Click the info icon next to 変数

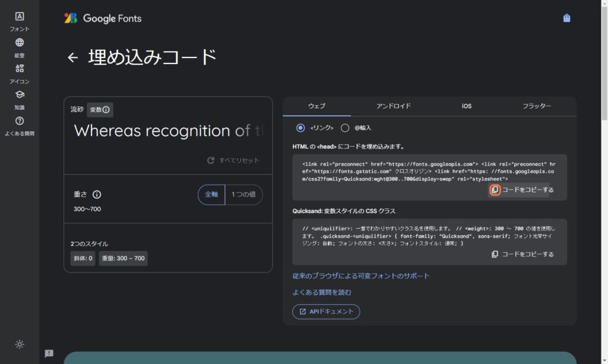[106, 110]
